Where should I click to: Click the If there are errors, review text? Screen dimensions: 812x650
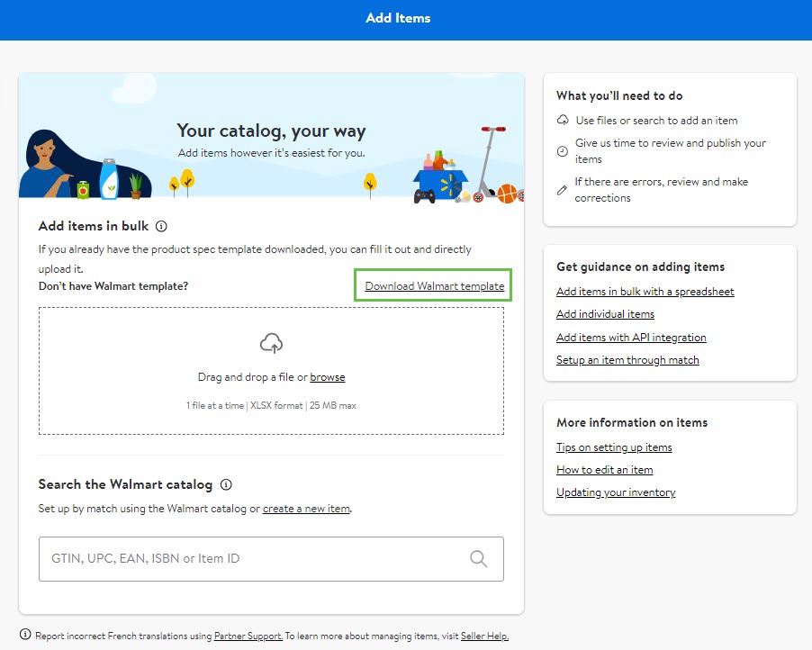click(662, 190)
